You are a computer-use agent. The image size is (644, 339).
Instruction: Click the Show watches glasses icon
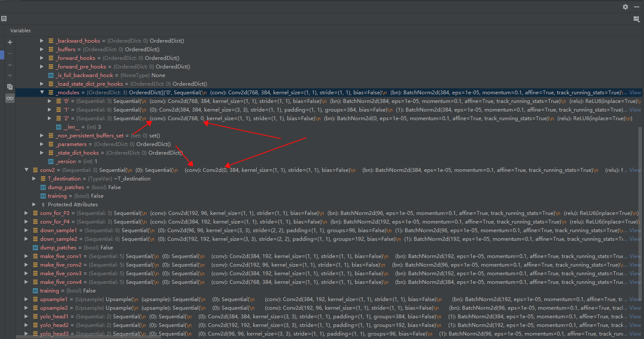[x=9, y=98]
